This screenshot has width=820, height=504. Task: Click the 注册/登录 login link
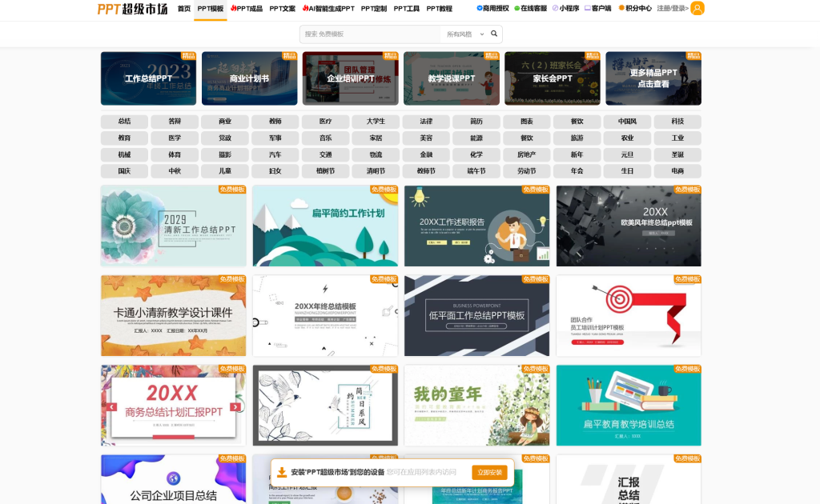pyautogui.click(x=671, y=8)
